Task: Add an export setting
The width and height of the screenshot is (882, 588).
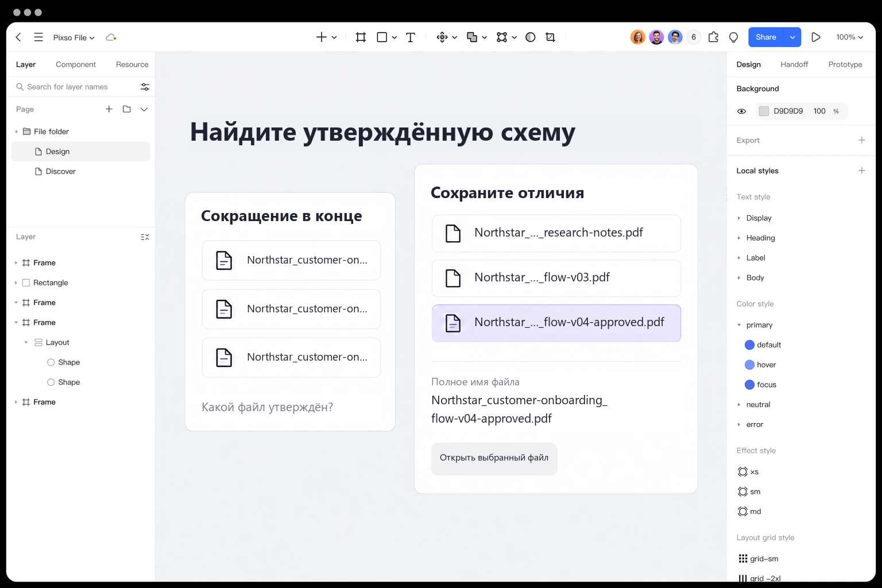Action: click(x=861, y=140)
